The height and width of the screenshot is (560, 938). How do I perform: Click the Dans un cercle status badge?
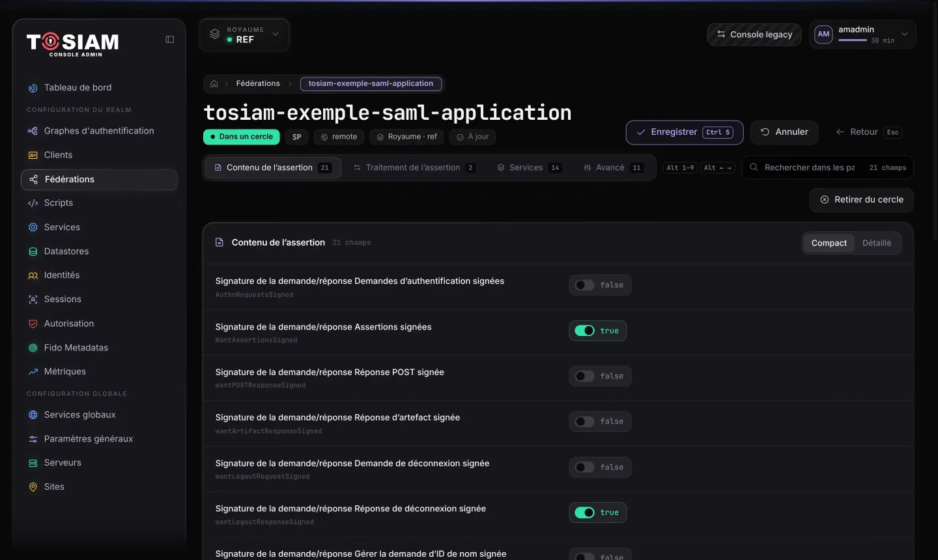(242, 137)
